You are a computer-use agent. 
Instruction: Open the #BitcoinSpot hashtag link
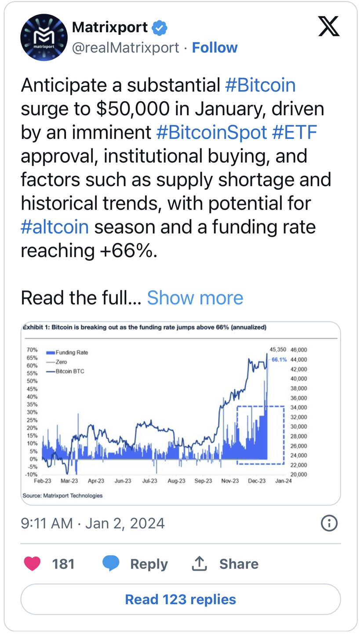[x=211, y=132]
